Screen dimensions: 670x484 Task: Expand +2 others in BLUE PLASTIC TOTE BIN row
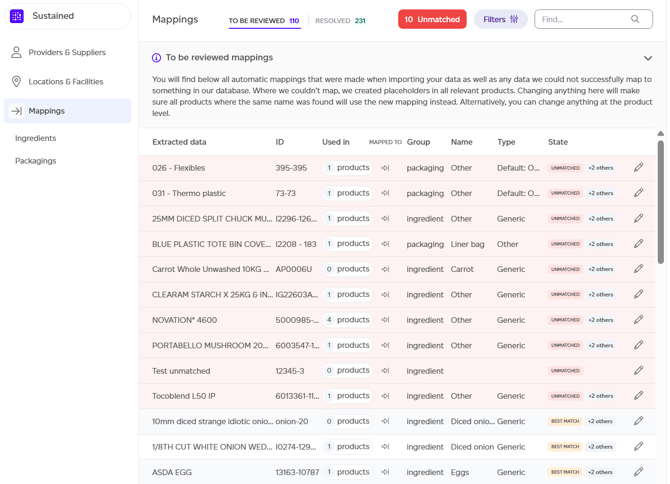click(600, 244)
